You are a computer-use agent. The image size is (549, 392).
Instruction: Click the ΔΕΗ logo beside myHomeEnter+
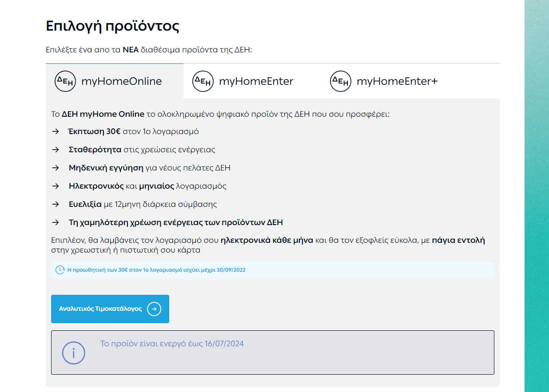(341, 81)
